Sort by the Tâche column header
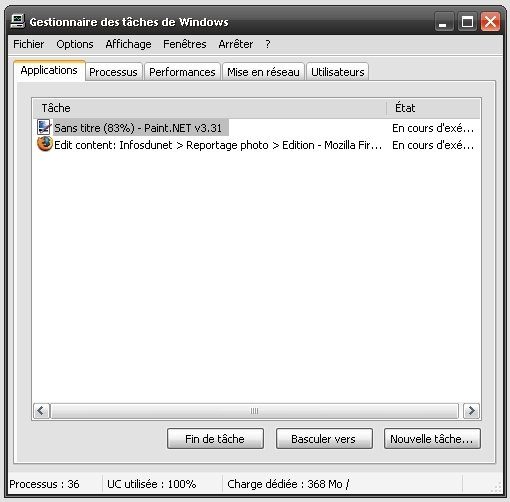 [x=210, y=108]
